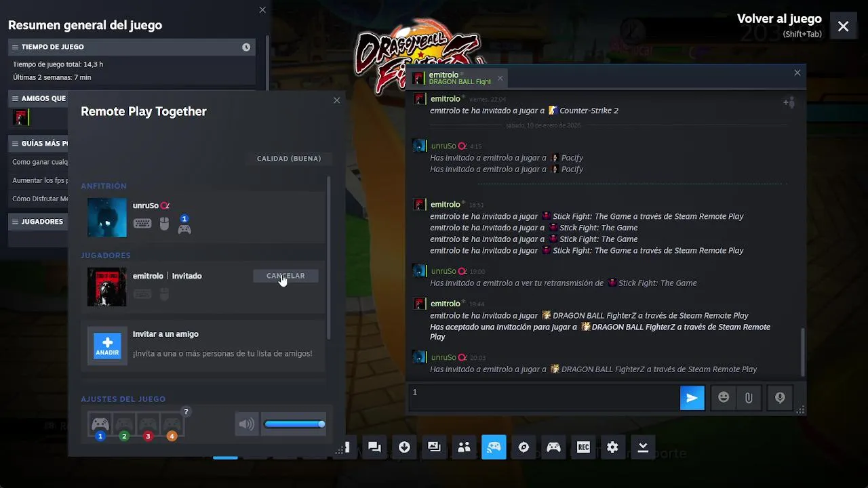Collapse the TIEMPO DE JUEGO section
Image resolution: width=868 pixels, height=488 pixels.
[132, 47]
